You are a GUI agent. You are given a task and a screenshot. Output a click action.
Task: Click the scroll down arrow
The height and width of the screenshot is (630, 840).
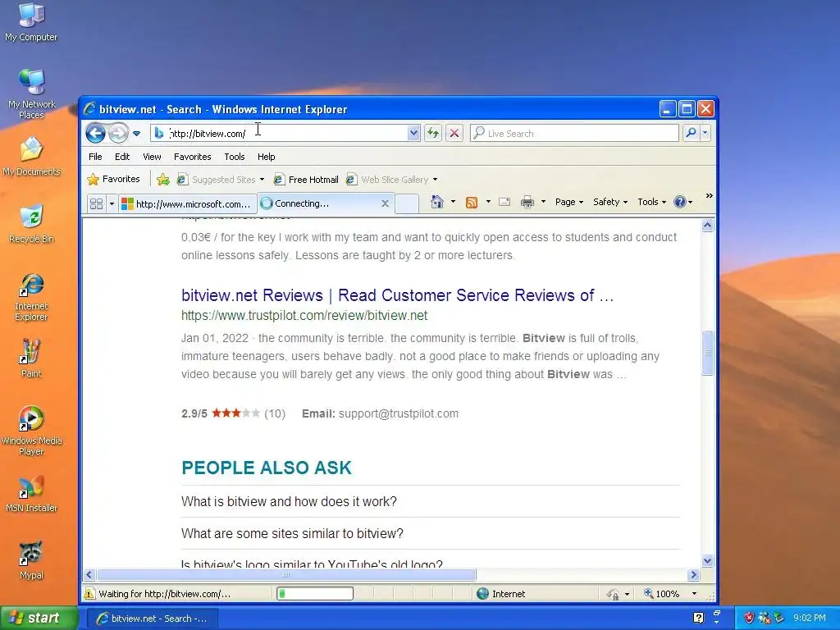pos(707,561)
